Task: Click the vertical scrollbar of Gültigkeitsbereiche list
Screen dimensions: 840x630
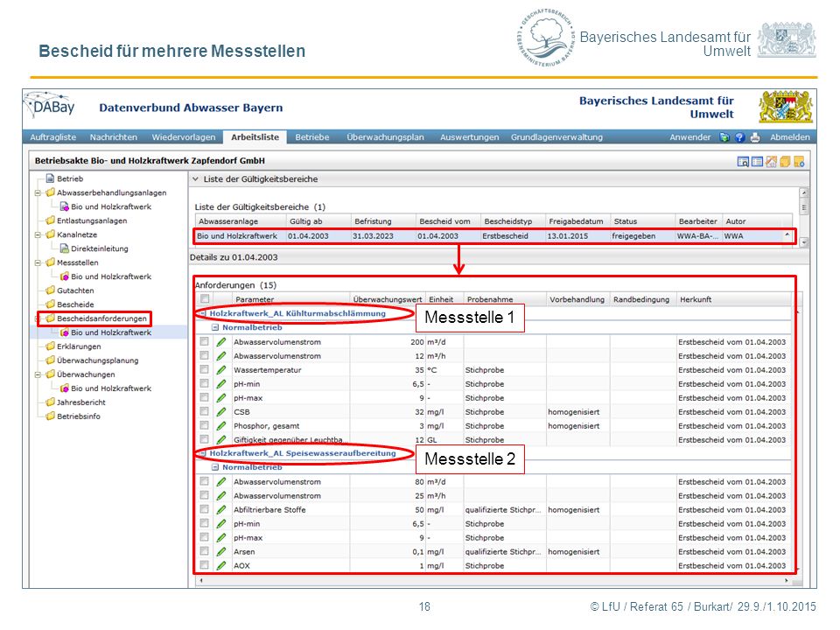Action: click(x=803, y=217)
